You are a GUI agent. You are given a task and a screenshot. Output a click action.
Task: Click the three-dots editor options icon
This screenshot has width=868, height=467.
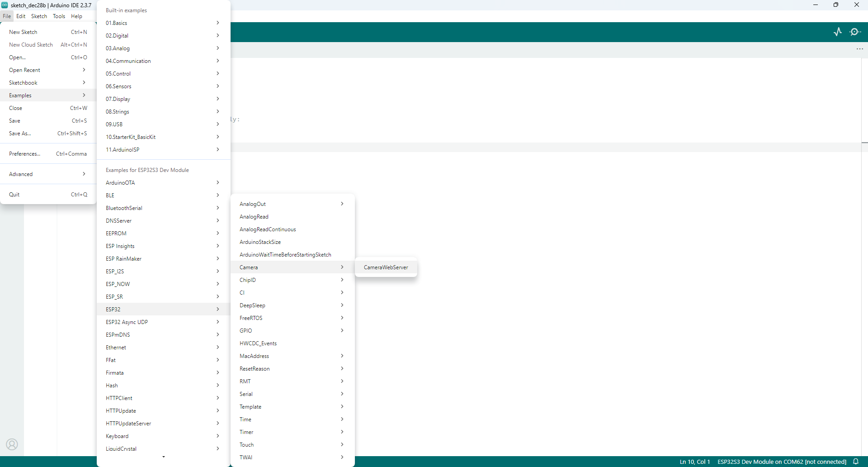click(859, 49)
